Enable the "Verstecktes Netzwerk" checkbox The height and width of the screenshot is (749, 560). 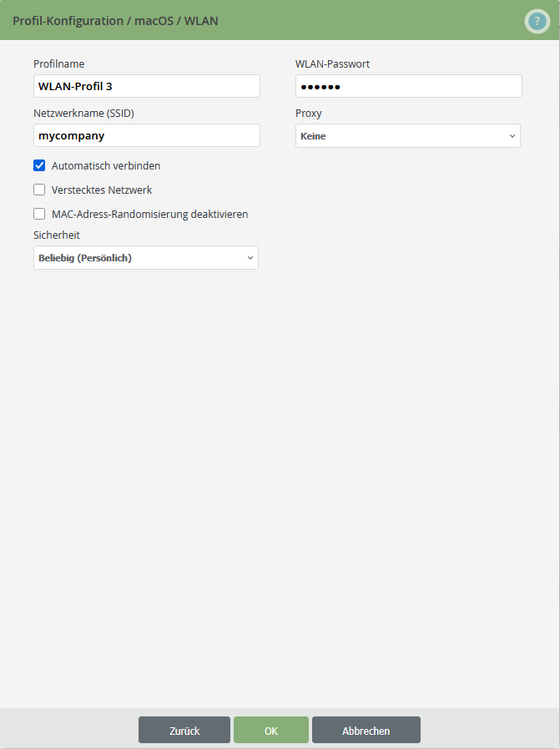pos(39,190)
